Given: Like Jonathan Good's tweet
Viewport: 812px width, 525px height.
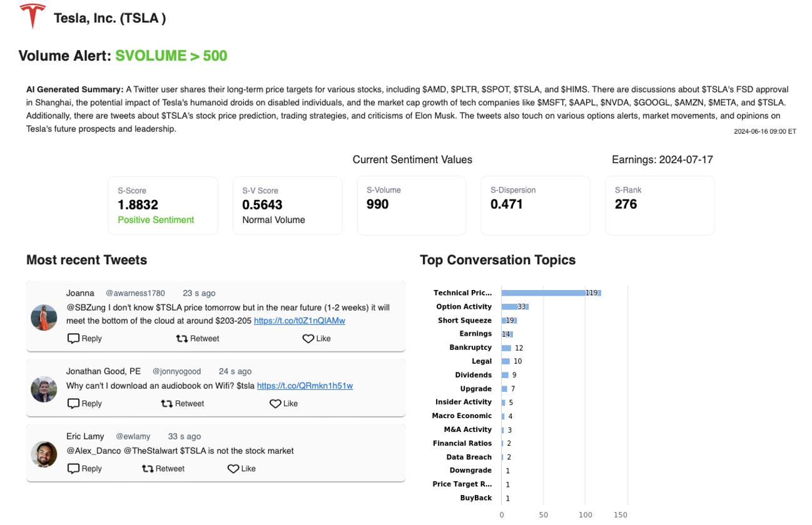Looking at the screenshot, I should [x=283, y=404].
